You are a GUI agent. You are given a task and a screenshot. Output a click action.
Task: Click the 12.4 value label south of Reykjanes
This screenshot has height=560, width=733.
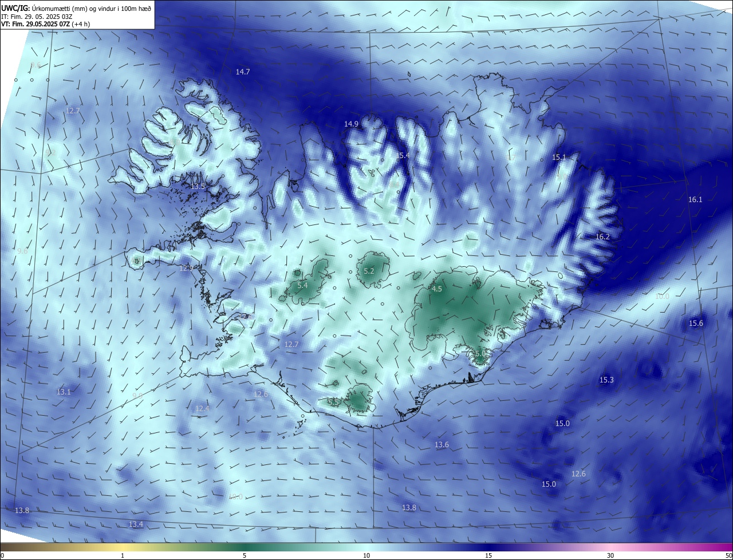[202, 408]
